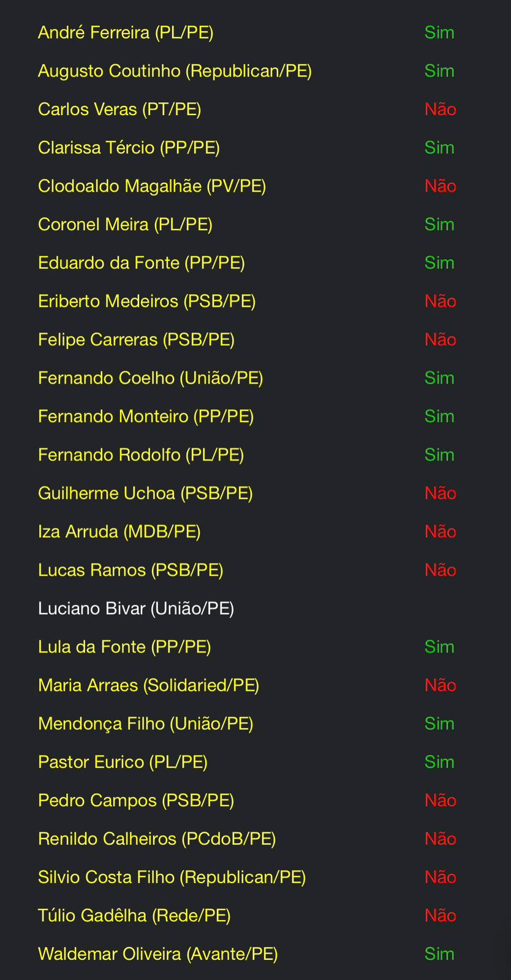Image resolution: width=511 pixels, height=980 pixels.
Task: Click Renildo Calheiros (PCdoB/PE) name
Action: click(157, 839)
